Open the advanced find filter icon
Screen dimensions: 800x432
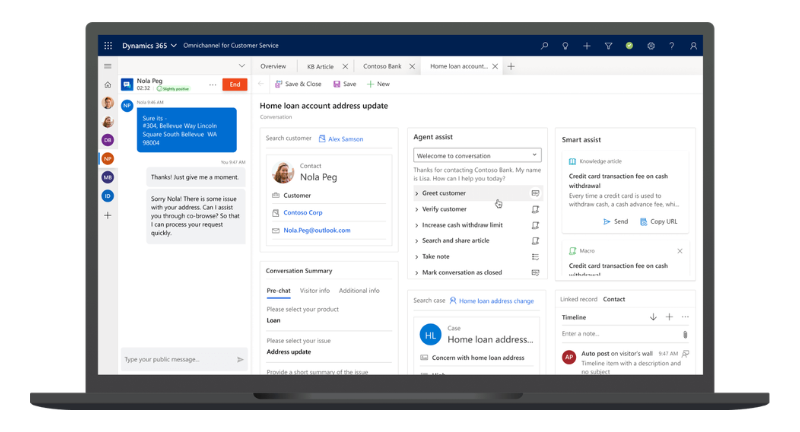point(608,45)
